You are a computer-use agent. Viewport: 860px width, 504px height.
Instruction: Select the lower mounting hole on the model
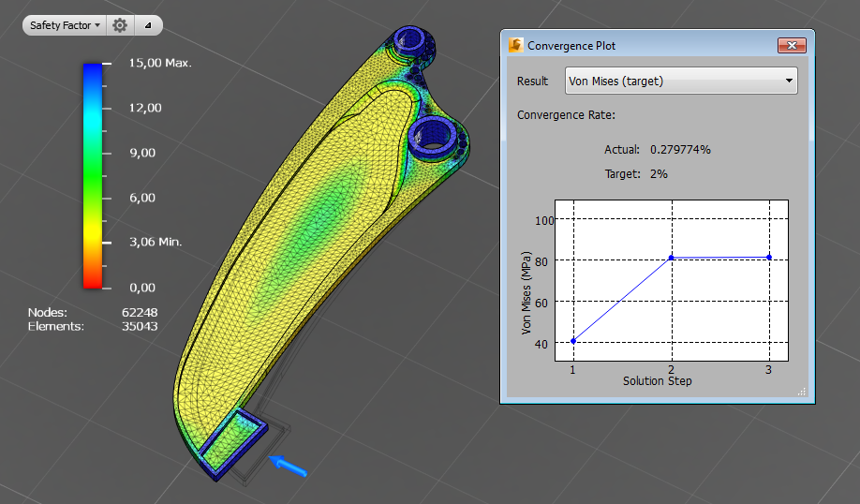433,136
